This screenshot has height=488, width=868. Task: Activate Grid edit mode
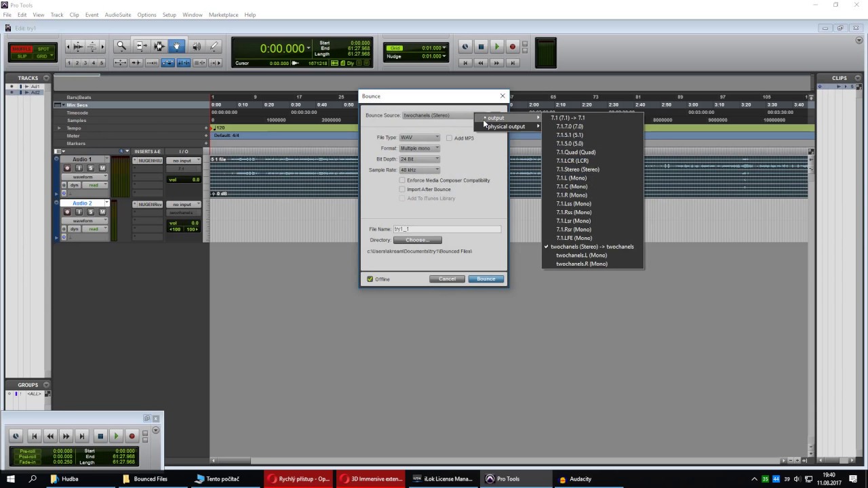43,56
